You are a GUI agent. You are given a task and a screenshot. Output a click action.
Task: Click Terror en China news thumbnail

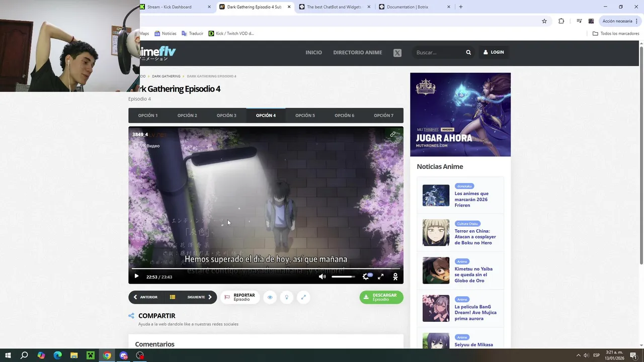[436, 233]
